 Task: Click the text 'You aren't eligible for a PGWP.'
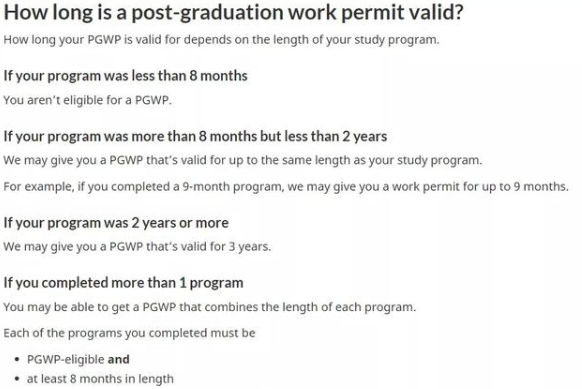(88, 100)
